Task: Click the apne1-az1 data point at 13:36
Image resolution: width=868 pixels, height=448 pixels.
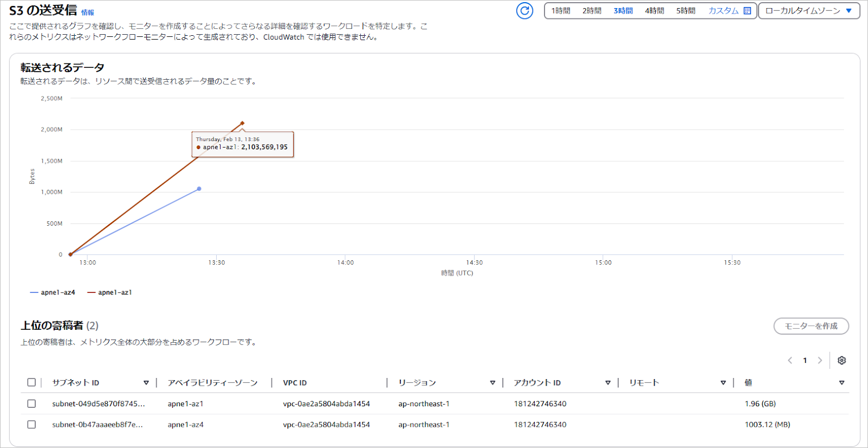Action: 242,123
